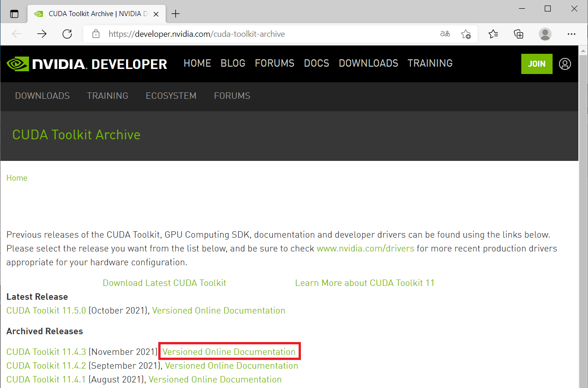
Task: Open CUDA Toolkit 11.5.0 link
Action: [x=46, y=310]
